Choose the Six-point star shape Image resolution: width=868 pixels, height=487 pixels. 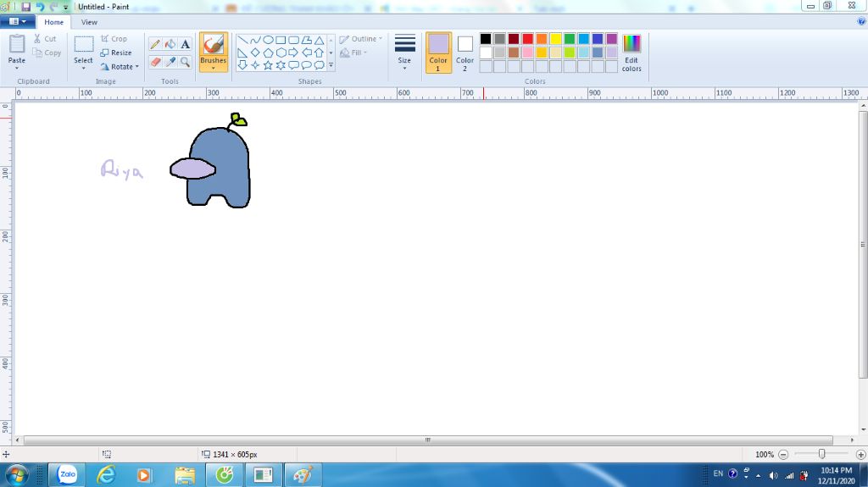(281, 65)
